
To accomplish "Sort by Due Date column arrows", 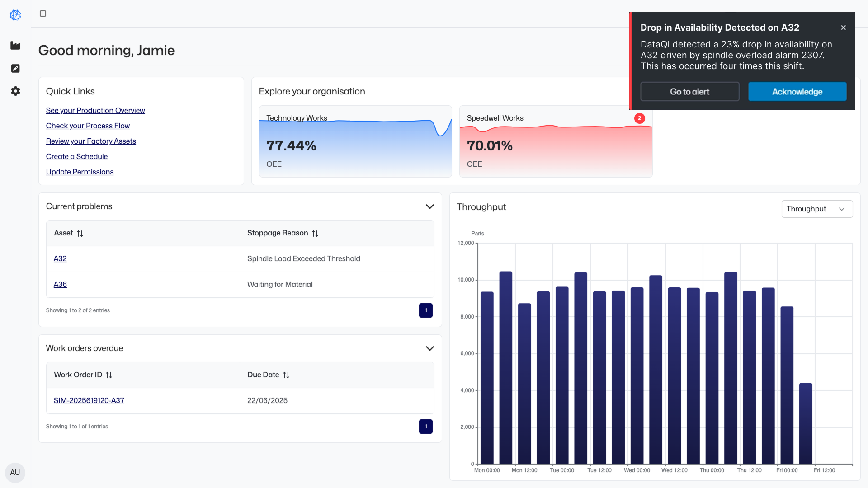I will tap(286, 375).
